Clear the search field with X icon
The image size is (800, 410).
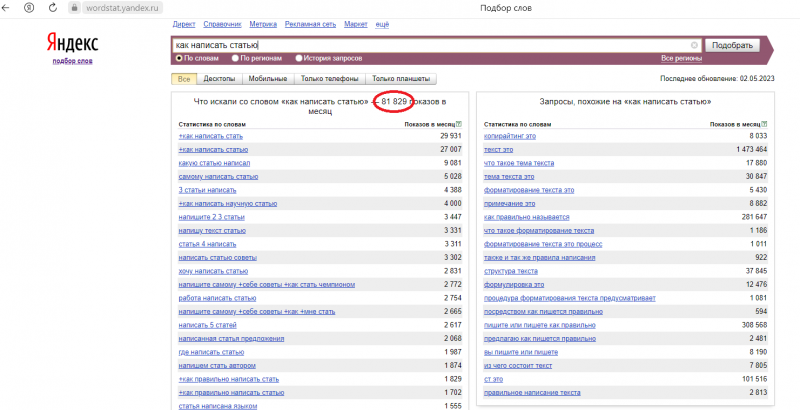[x=694, y=45]
